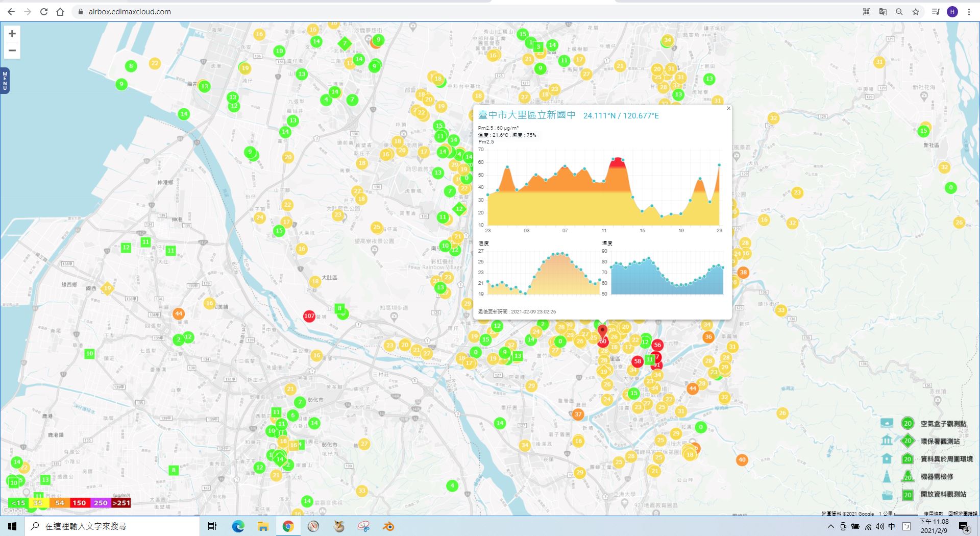The width and height of the screenshot is (980, 536).
Task: Select the red 107 sensor marker
Action: 309,316
